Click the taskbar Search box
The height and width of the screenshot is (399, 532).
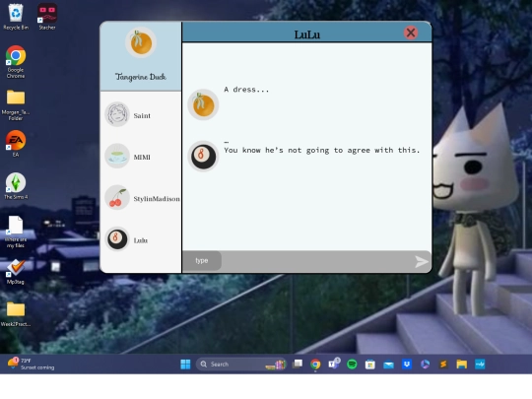point(241,365)
